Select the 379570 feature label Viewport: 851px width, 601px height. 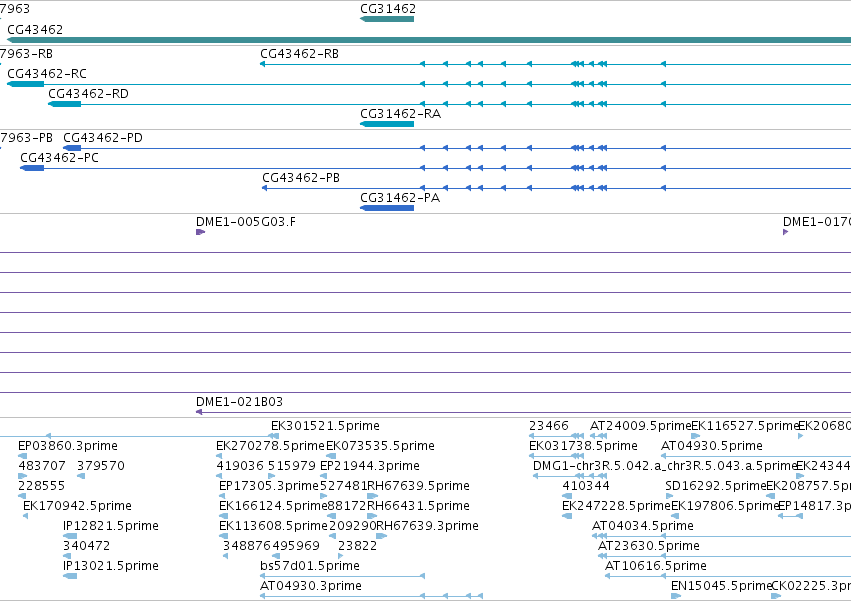[x=100, y=466]
